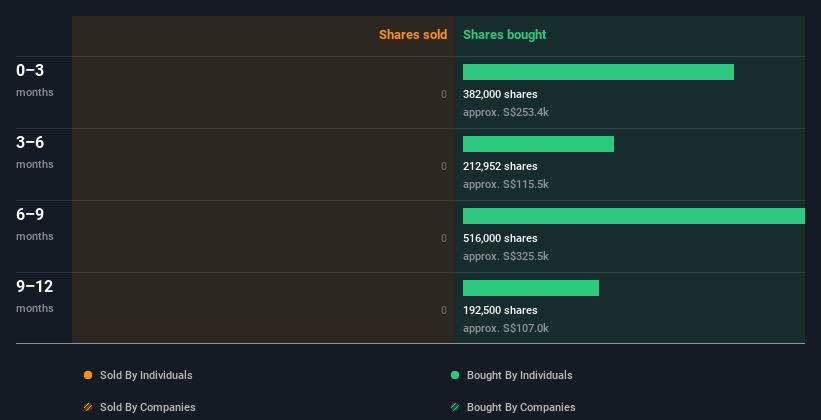Click the 382,000 shares value
The image size is (821, 420).
pos(500,94)
